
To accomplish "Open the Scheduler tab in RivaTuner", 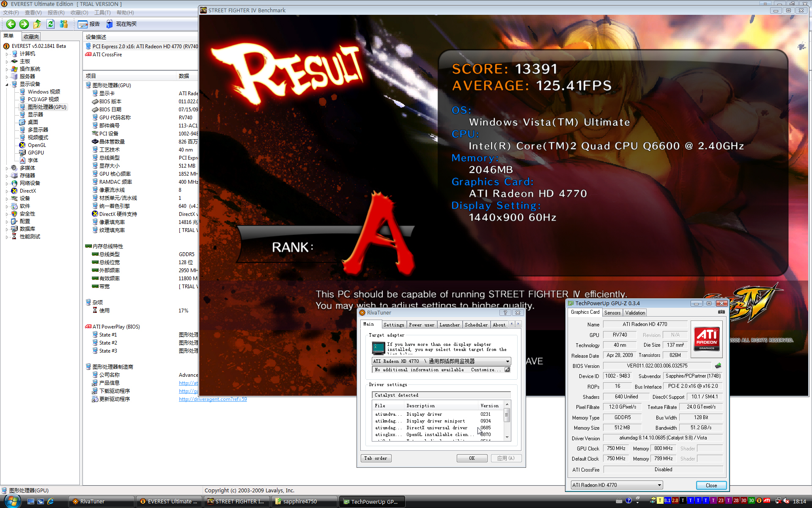I will point(476,325).
